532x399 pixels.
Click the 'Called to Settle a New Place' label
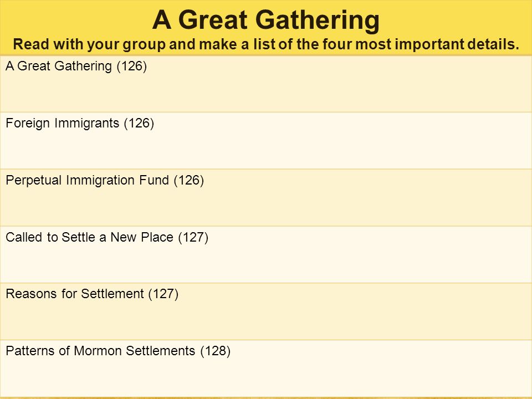pyautogui.click(x=90, y=237)
